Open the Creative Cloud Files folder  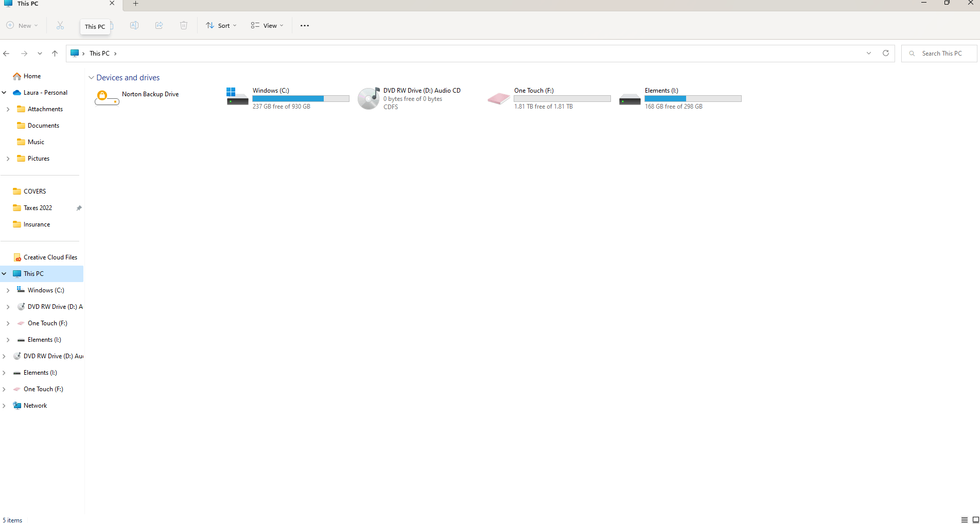(x=50, y=257)
